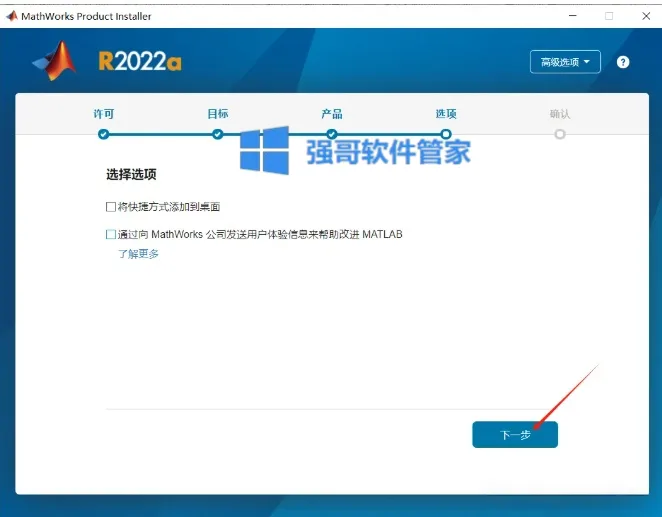
Task: Click the 下一步 button
Action: coord(515,435)
